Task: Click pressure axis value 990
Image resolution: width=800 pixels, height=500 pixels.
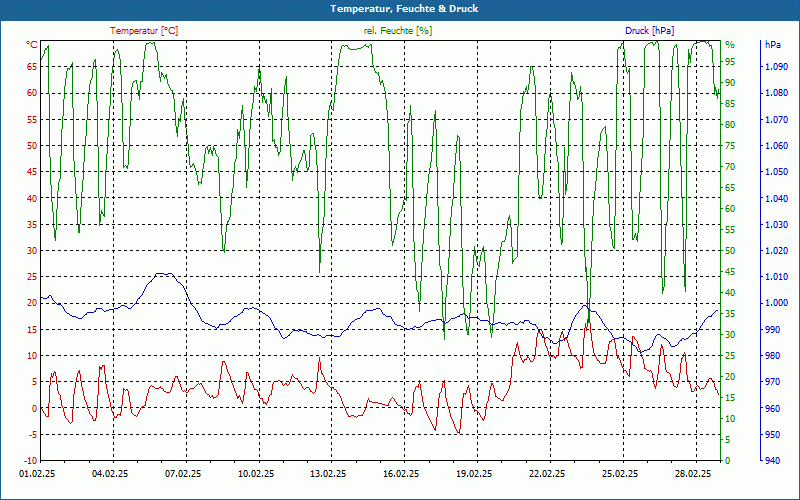Action: pos(772,330)
